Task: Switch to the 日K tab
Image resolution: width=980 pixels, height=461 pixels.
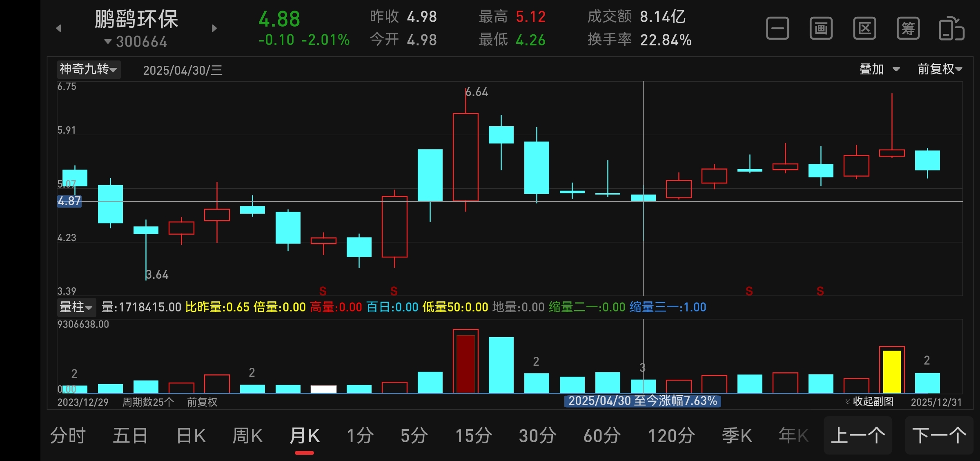Action: pyautogui.click(x=191, y=436)
